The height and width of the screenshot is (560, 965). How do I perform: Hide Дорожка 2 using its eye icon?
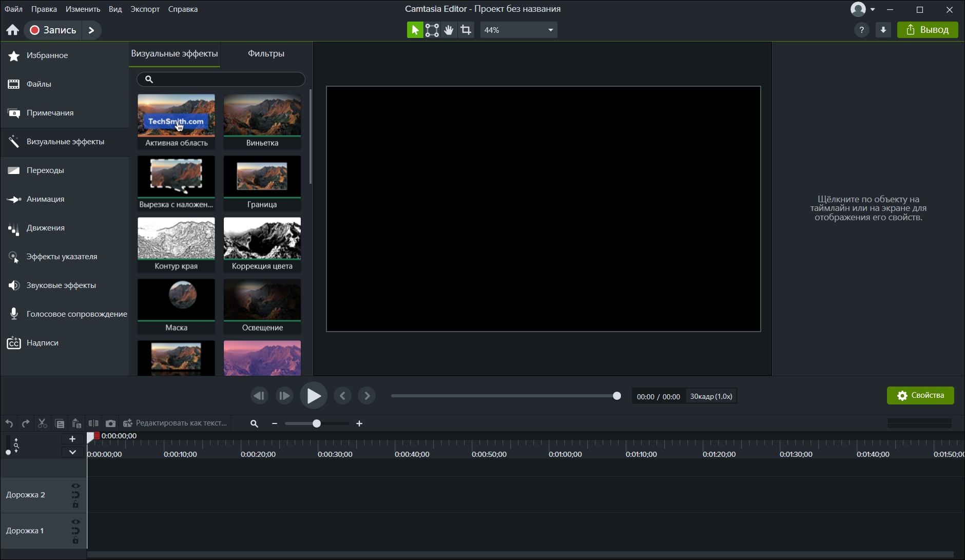(x=75, y=486)
